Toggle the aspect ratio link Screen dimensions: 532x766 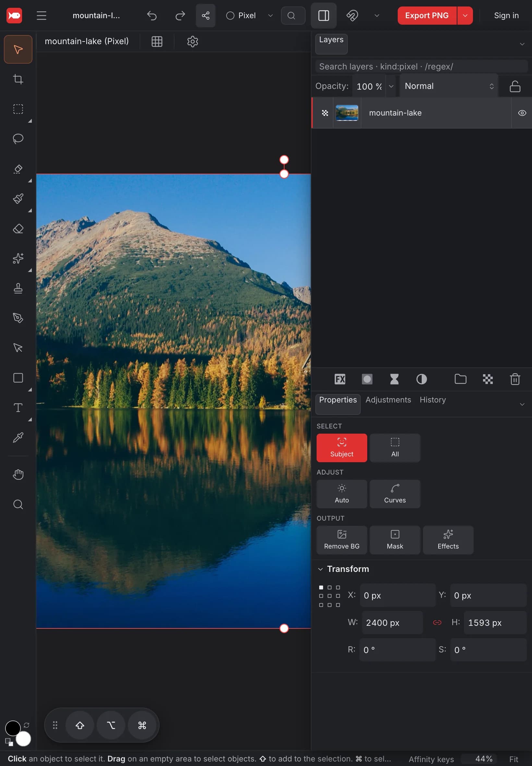(x=437, y=623)
